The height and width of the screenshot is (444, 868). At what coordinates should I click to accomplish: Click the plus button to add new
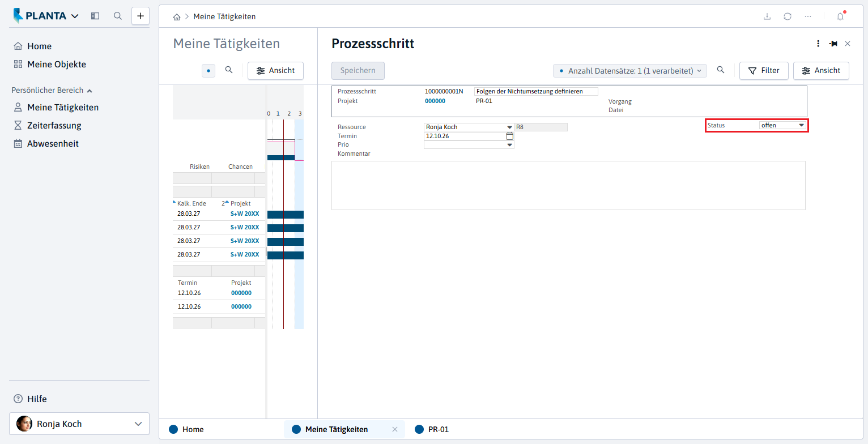[x=141, y=16]
